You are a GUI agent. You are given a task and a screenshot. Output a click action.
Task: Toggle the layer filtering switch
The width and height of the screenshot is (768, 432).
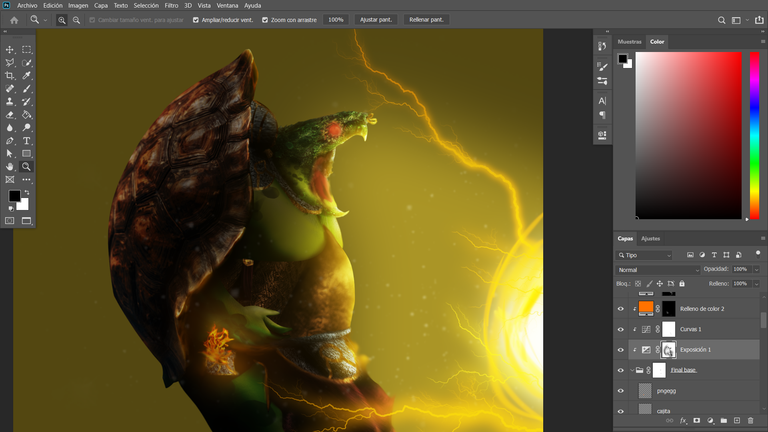(x=758, y=254)
